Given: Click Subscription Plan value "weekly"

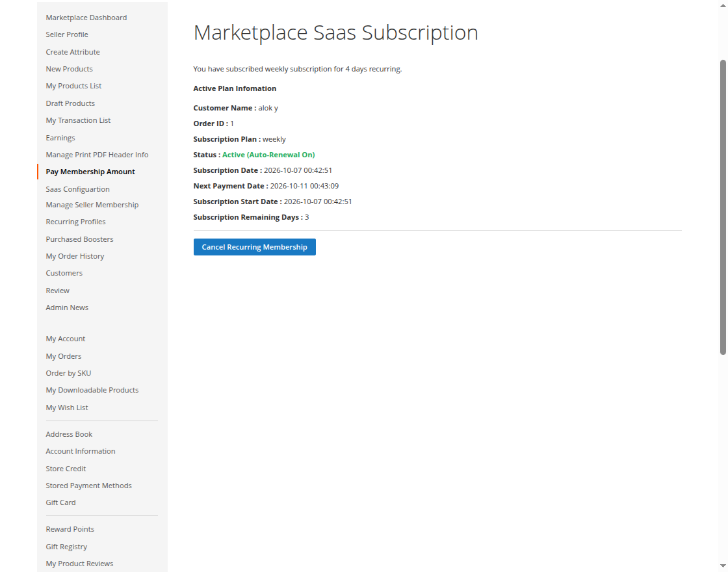Looking at the screenshot, I should [274, 139].
